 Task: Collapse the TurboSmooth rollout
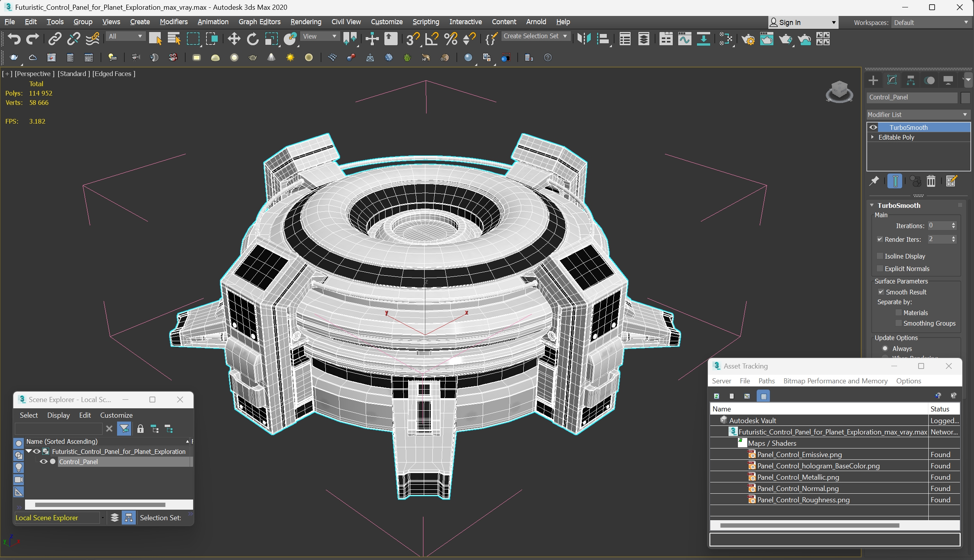[872, 205]
